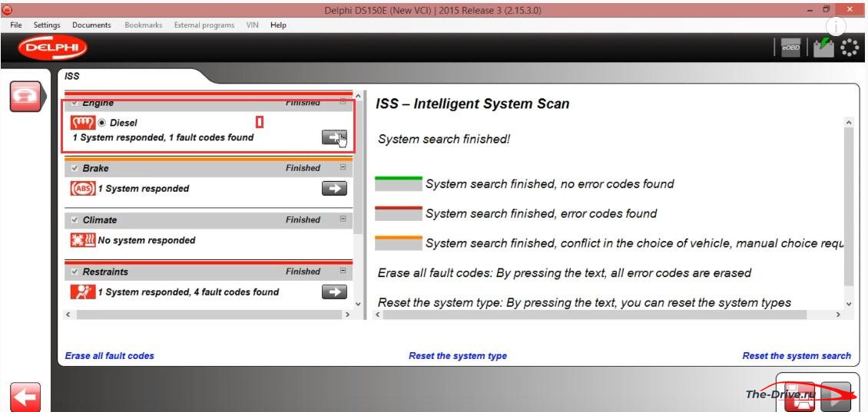Go back with the red arrow button
This screenshot has width=868, height=412.
[25, 397]
